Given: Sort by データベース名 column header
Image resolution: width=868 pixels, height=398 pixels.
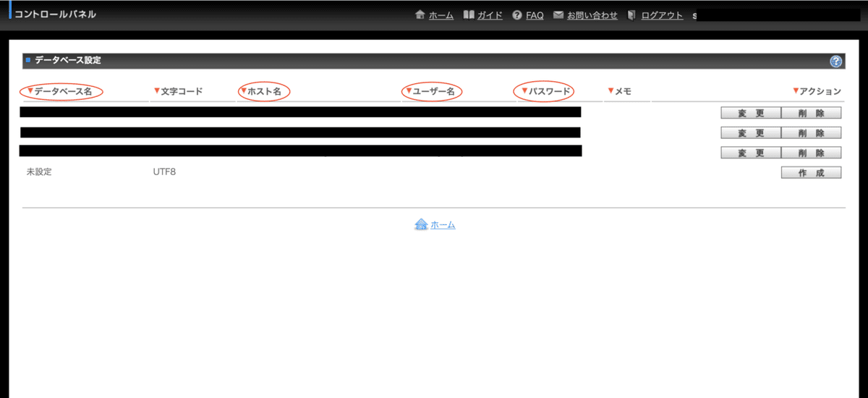Looking at the screenshot, I should tap(59, 91).
